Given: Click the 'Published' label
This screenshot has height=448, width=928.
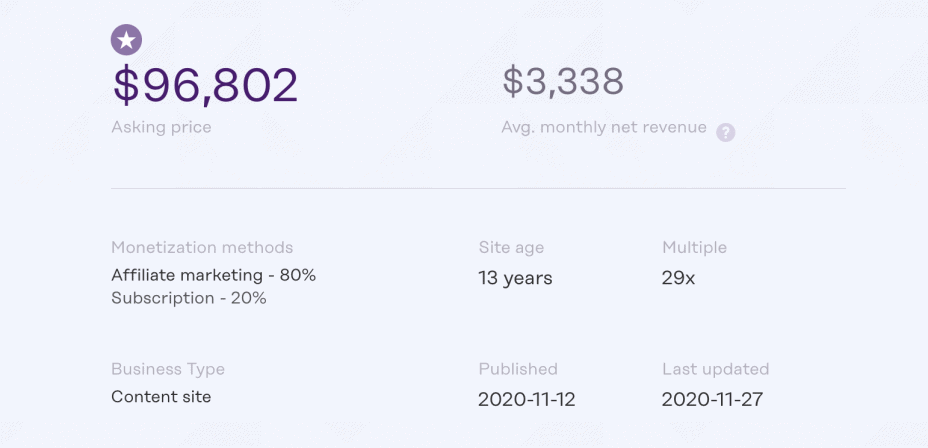Looking at the screenshot, I should pyautogui.click(x=518, y=369).
